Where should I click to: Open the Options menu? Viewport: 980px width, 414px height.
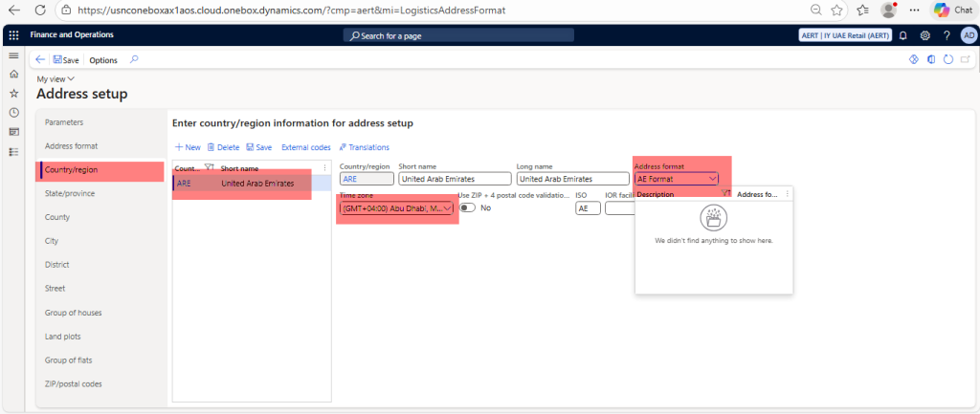click(103, 59)
